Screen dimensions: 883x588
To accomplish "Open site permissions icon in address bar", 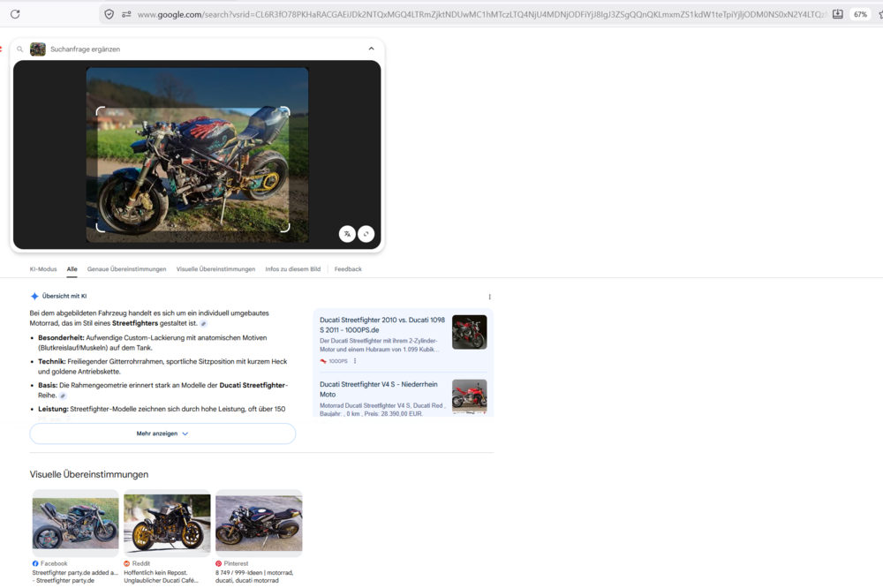I will [x=126, y=14].
